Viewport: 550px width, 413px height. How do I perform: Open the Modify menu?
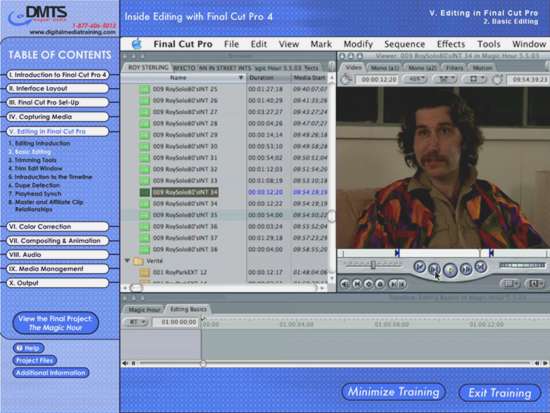(358, 44)
